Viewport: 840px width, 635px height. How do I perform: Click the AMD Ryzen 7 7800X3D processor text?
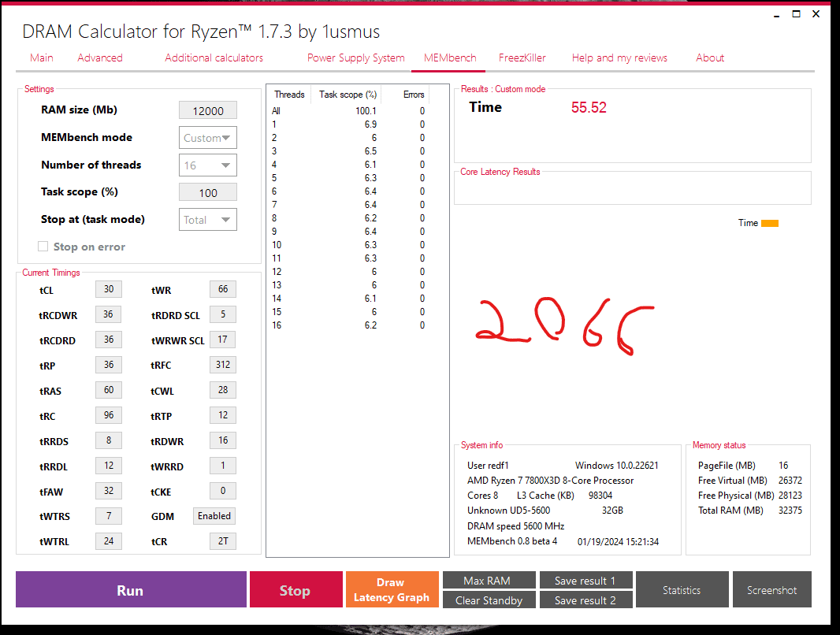(551, 481)
